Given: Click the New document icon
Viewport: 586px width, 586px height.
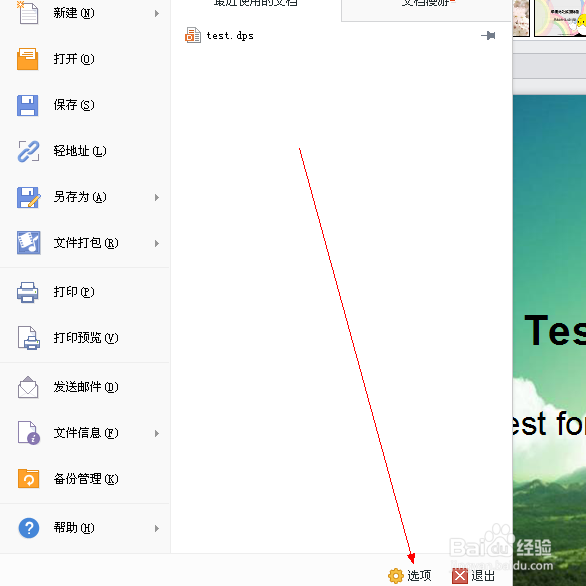Looking at the screenshot, I should point(28,12).
